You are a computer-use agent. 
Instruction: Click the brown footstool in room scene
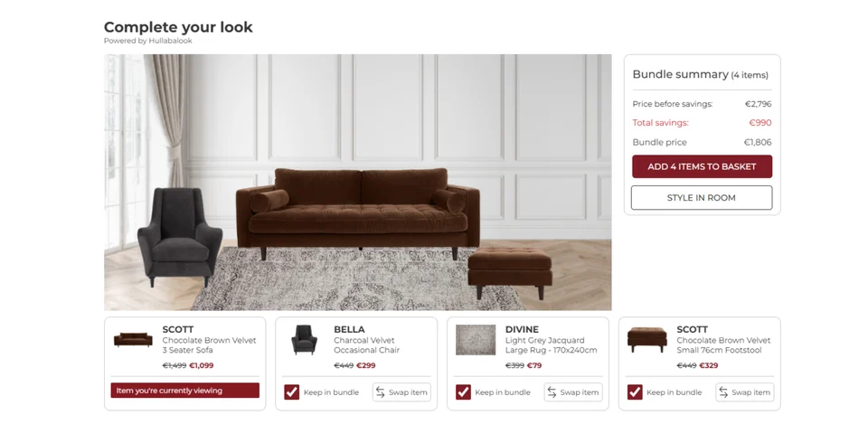[510, 266]
